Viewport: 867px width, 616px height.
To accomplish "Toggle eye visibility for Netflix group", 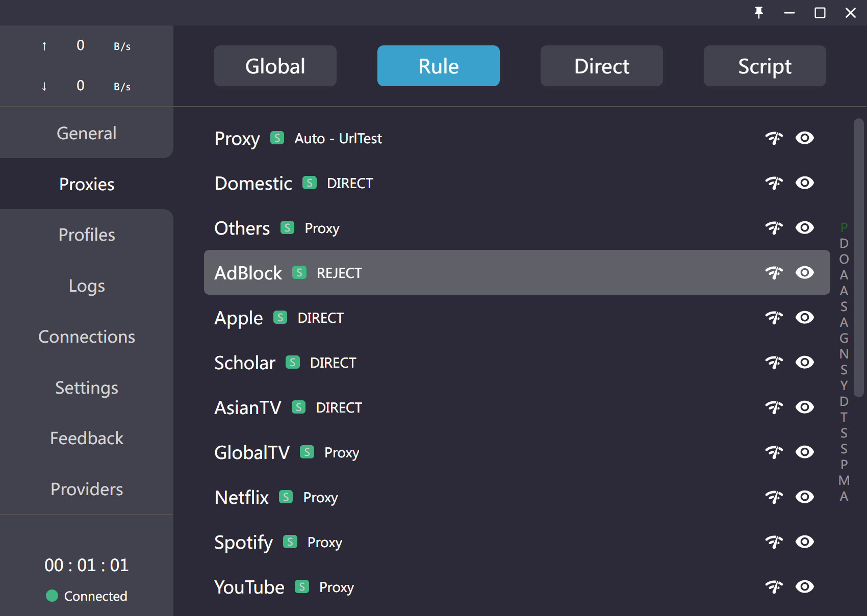I will (x=805, y=497).
